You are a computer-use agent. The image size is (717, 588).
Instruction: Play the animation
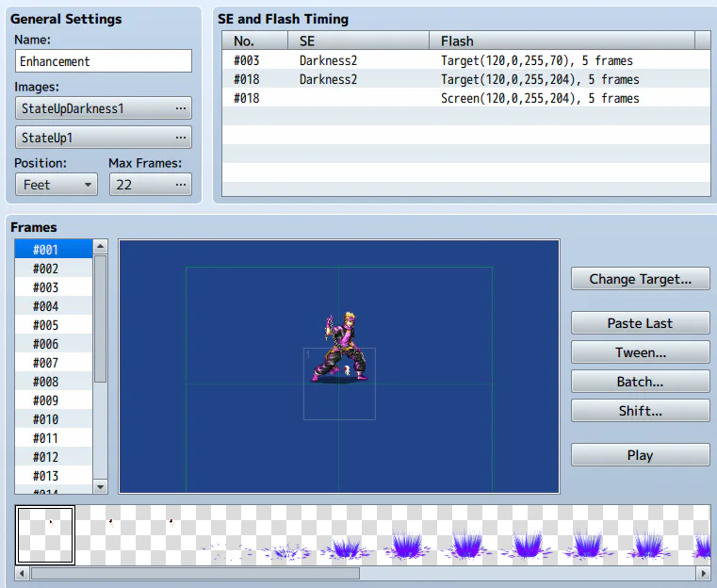pyautogui.click(x=640, y=455)
